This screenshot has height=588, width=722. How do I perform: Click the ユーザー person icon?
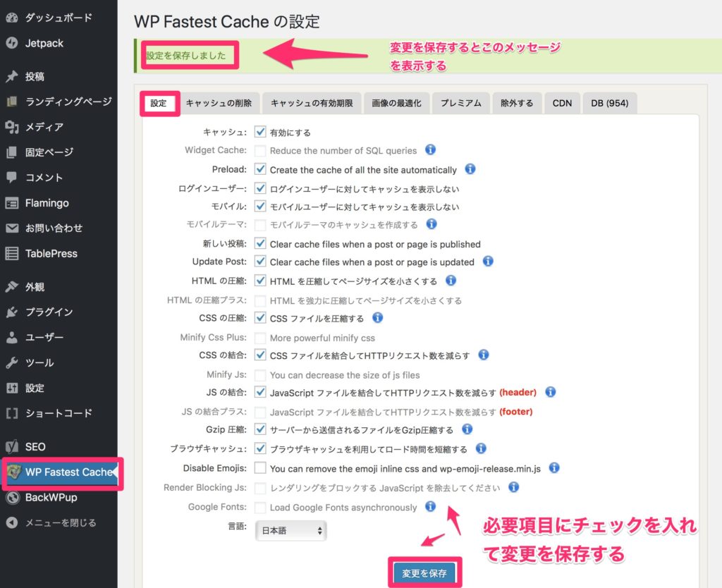(12, 337)
